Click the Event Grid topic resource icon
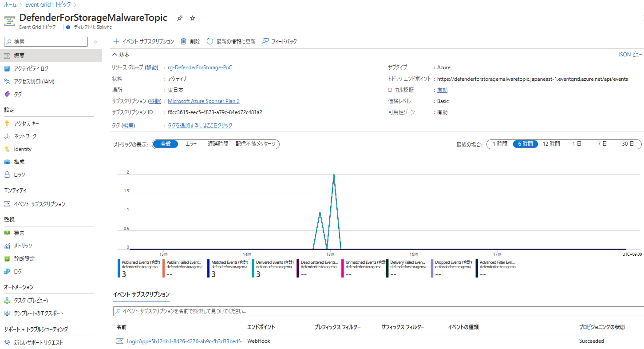The image size is (644, 349). click(9, 21)
